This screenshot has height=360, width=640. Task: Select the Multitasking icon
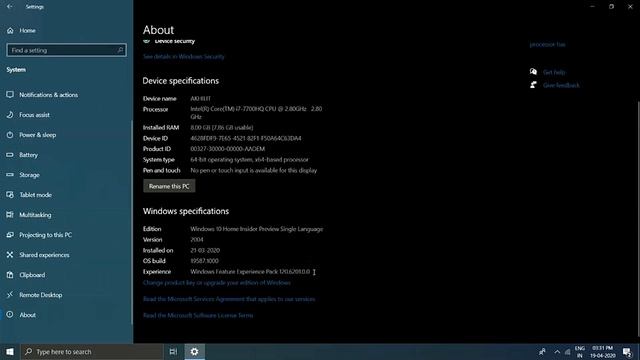coord(10,215)
